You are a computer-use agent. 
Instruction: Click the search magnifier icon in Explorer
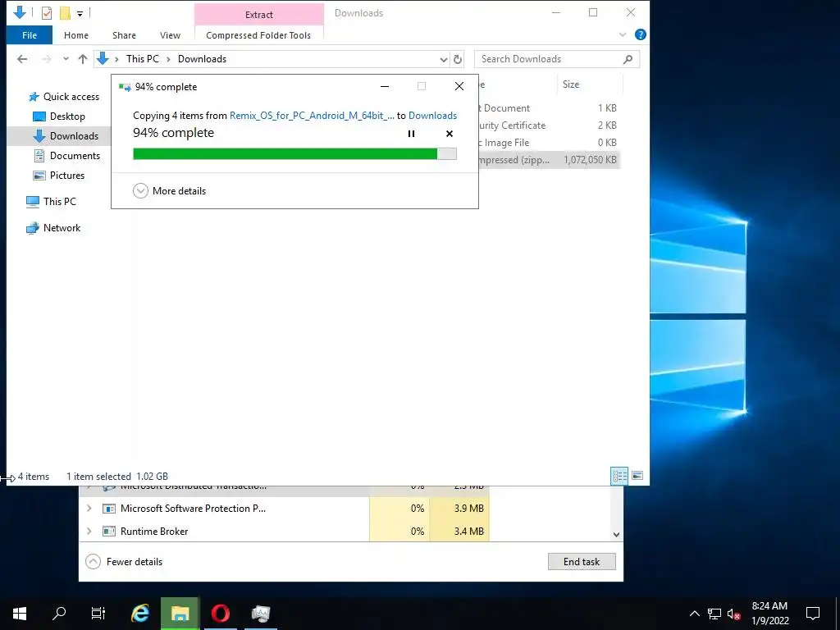coord(628,59)
